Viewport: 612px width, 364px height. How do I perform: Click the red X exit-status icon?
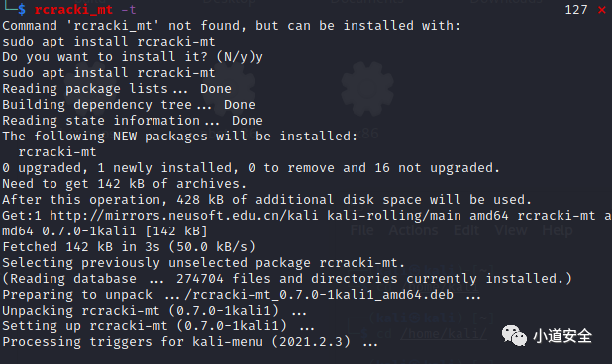[601, 10]
